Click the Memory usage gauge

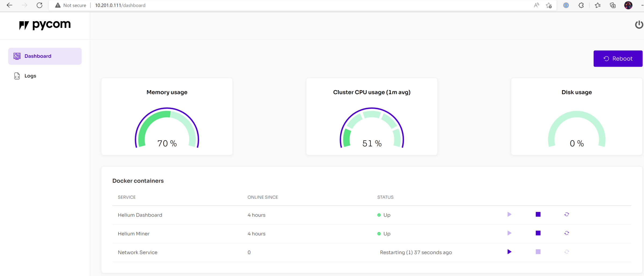(167, 129)
